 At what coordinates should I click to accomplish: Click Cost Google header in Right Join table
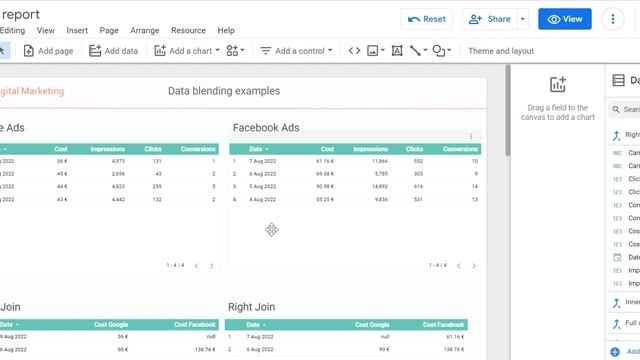[372, 325]
